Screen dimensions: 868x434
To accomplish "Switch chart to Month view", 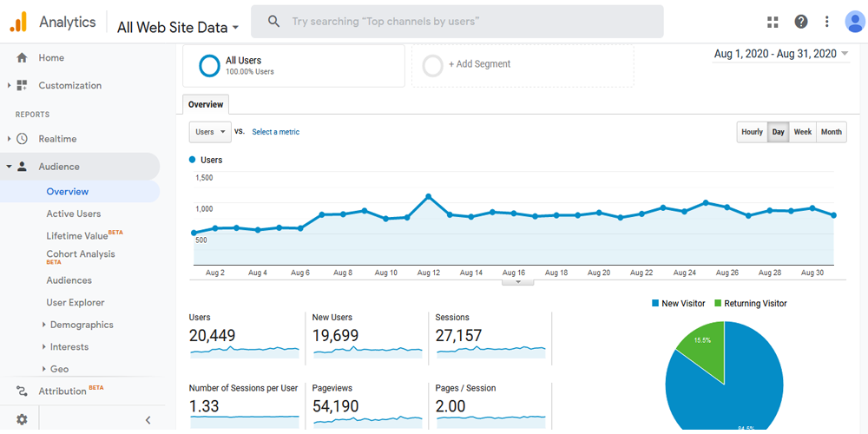I will point(832,132).
